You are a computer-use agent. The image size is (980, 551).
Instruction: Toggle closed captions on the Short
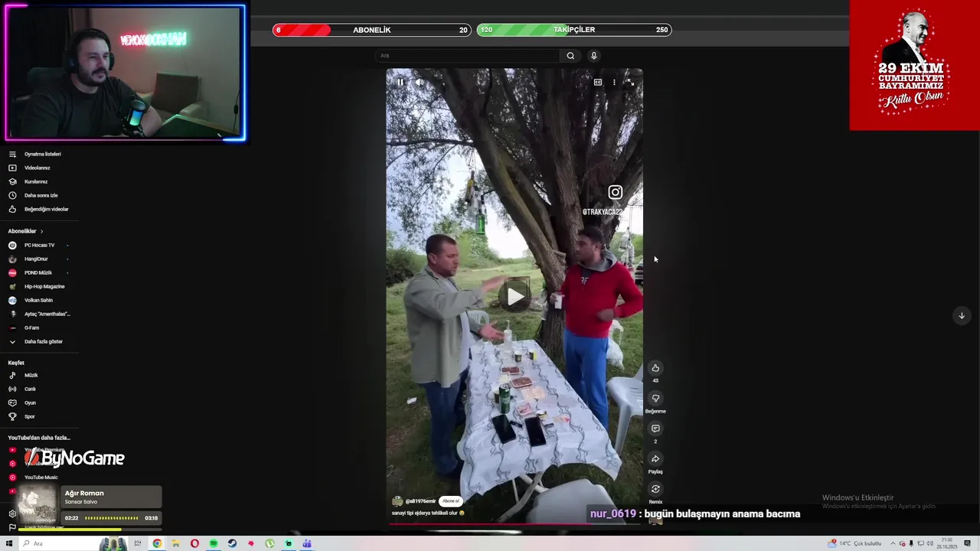coord(598,82)
